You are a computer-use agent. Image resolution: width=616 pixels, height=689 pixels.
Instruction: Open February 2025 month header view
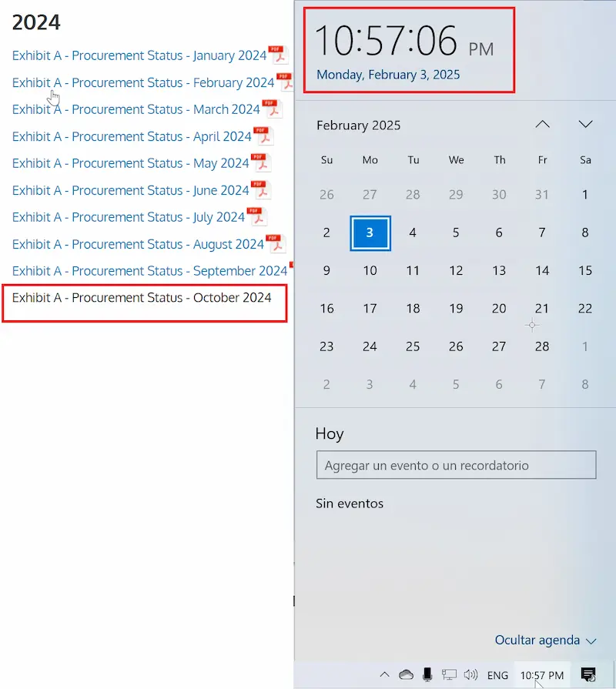coord(359,125)
